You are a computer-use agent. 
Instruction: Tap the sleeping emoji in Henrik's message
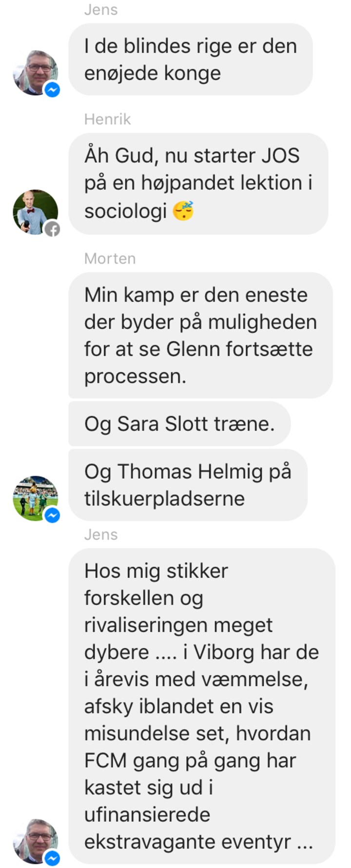point(184,211)
